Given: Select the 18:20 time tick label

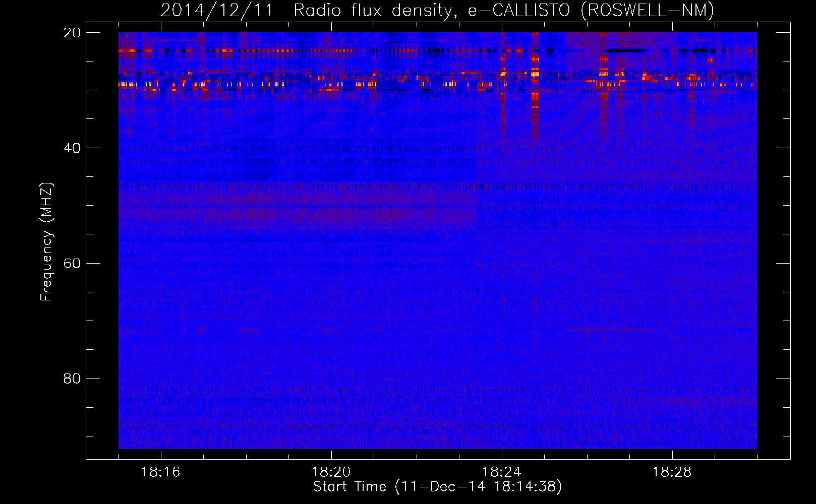Looking at the screenshot, I should click(331, 472).
